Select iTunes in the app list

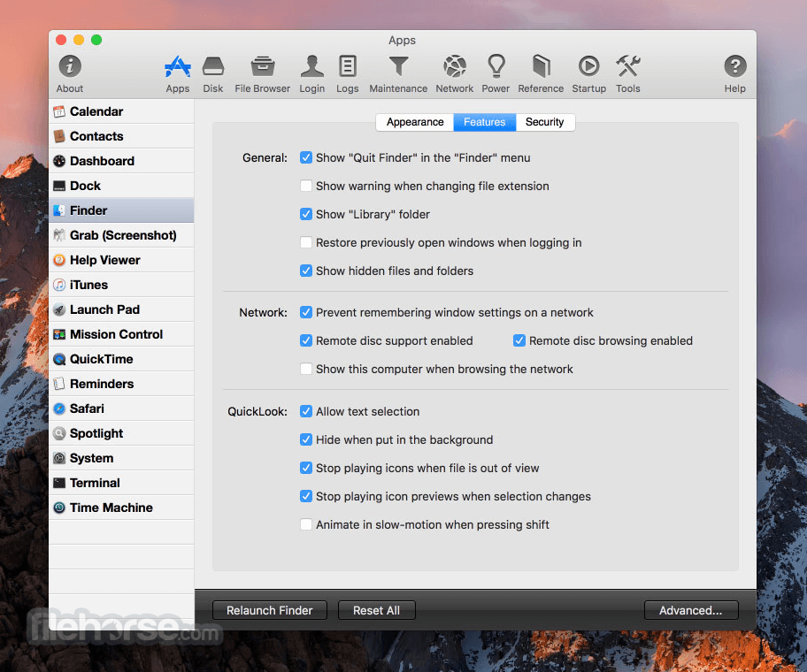point(121,285)
